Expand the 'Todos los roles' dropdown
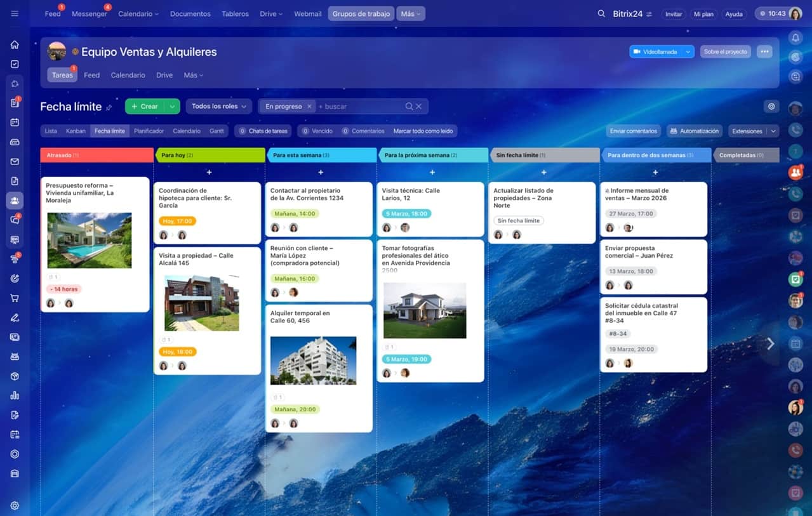This screenshot has width=812, height=516. pyautogui.click(x=219, y=107)
